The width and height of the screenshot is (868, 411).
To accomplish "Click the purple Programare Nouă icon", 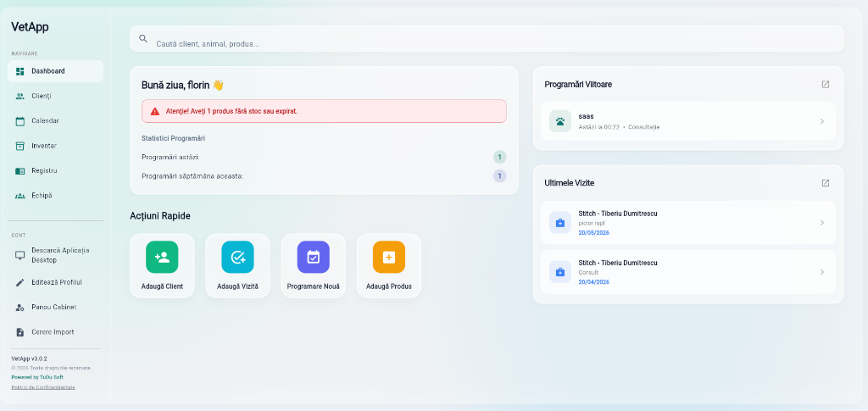I will [314, 258].
